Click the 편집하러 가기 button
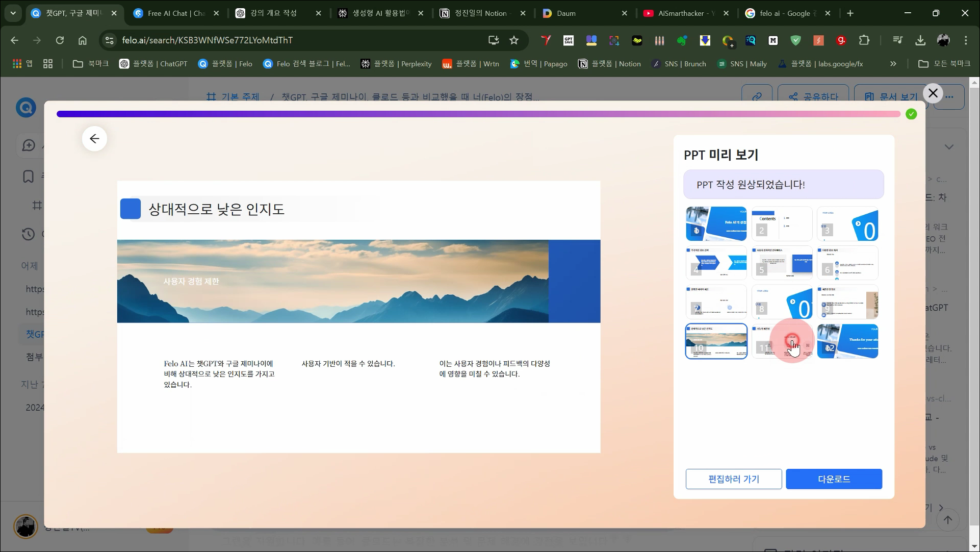 [733, 479]
